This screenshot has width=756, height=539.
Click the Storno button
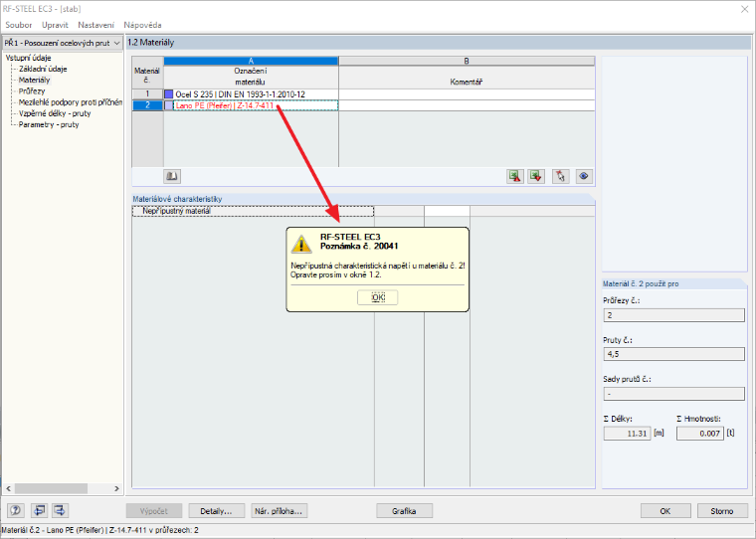pos(722,511)
